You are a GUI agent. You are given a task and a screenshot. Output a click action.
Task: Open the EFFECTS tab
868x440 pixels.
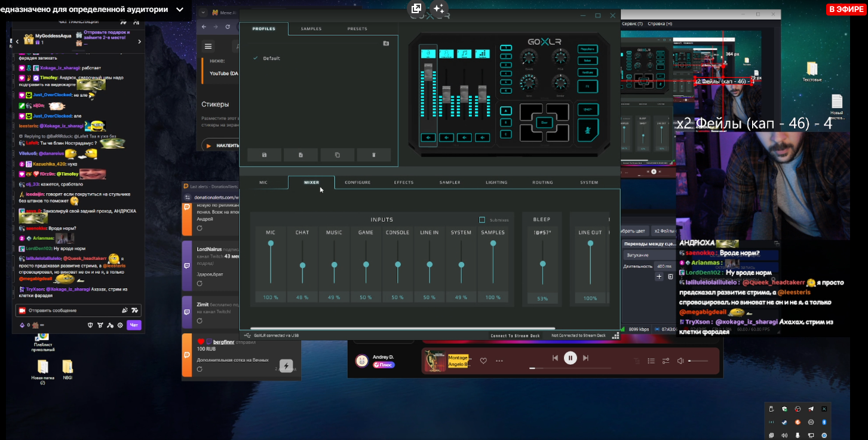point(404,182)
